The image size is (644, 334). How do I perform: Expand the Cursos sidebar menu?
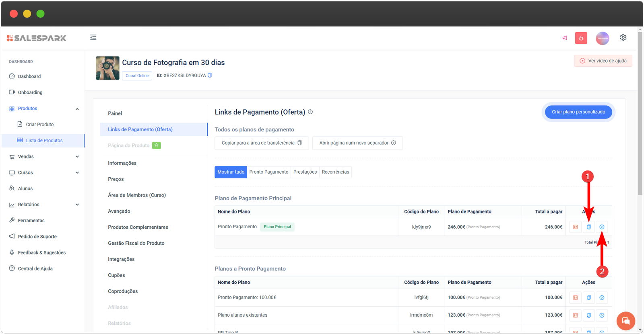pyautogui.click(x=77, y=173)
